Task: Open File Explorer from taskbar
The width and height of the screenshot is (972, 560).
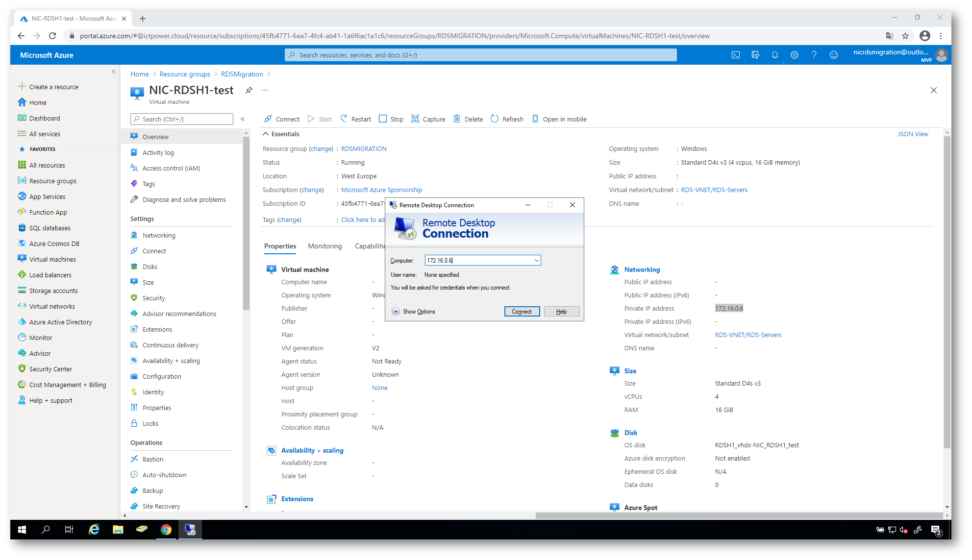Action: (118, 529)
